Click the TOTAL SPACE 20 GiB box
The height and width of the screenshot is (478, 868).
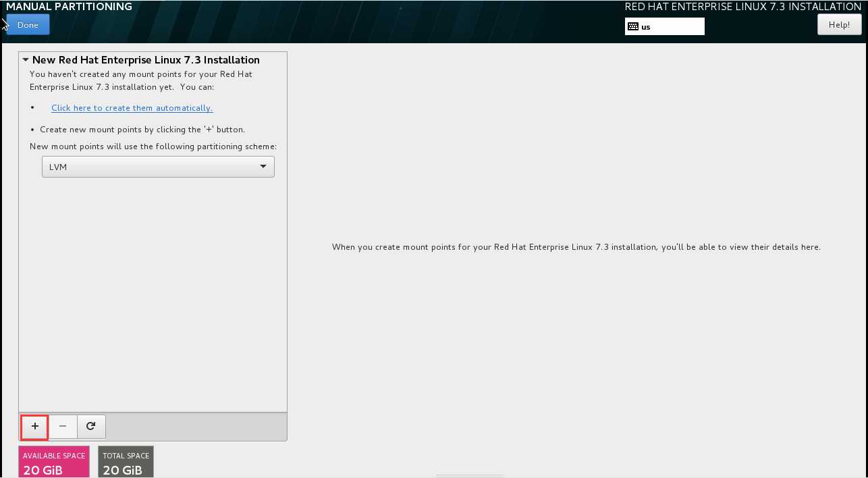(126, 462)
